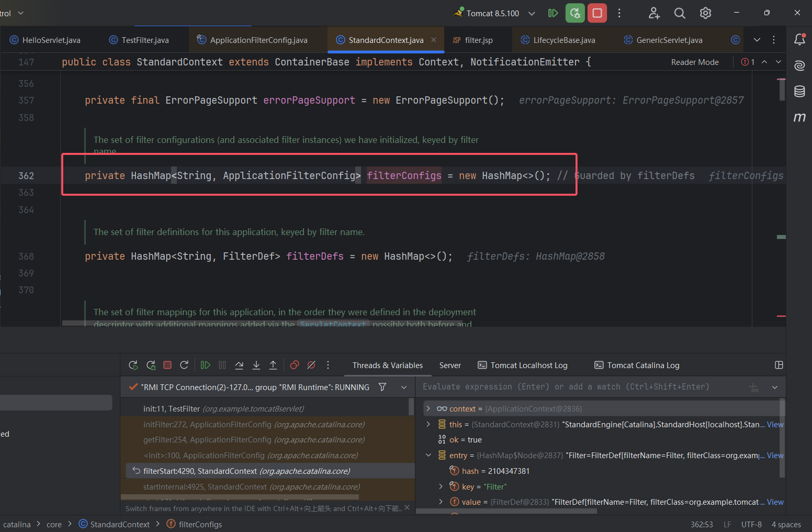Switch to HelloServlet.java tab
The height and width of the screenshot is (532, 812).
[x=45, y=40]
